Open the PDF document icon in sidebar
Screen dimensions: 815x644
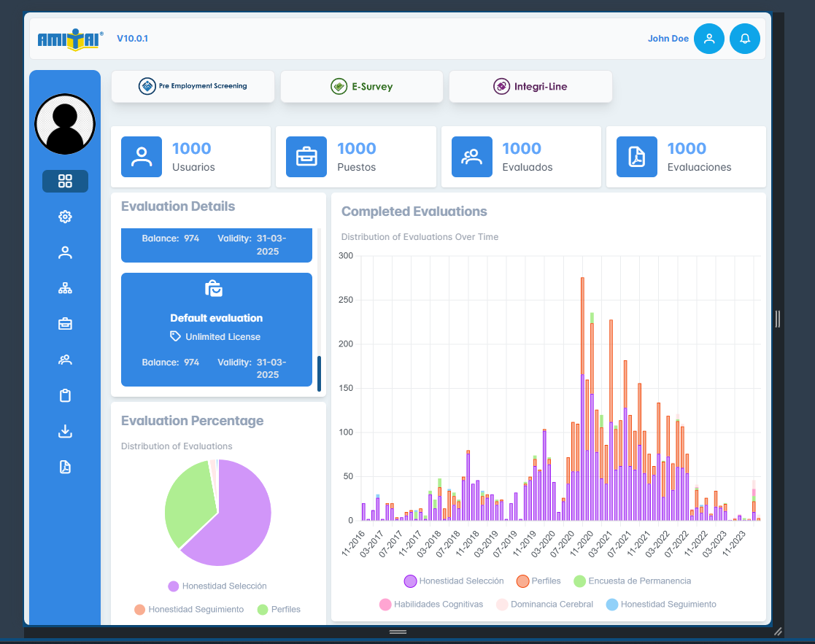point(65,467)
